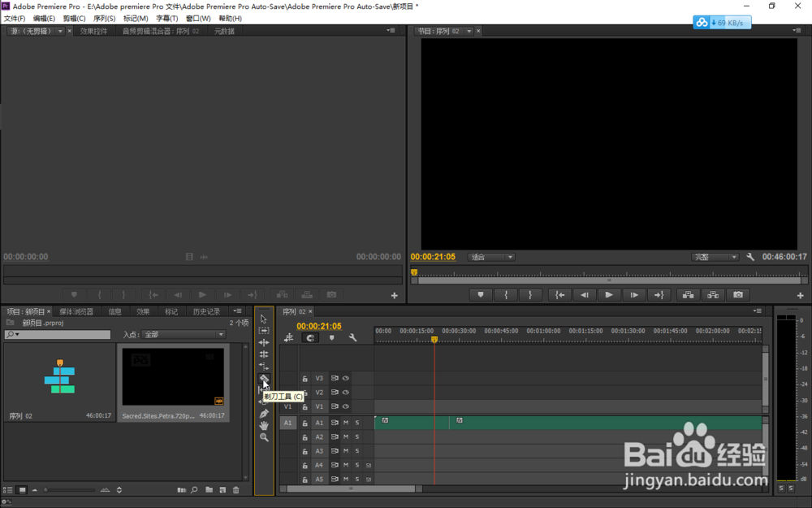812x508 pixels.
Task: Open 剪辑(C) menu
Action: 74,18
